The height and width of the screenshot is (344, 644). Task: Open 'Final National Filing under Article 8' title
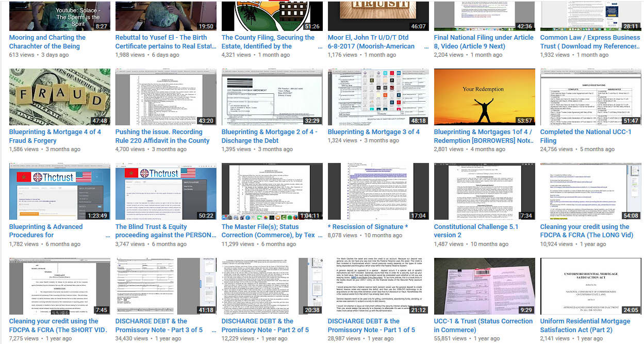click(x=484, y=42)
